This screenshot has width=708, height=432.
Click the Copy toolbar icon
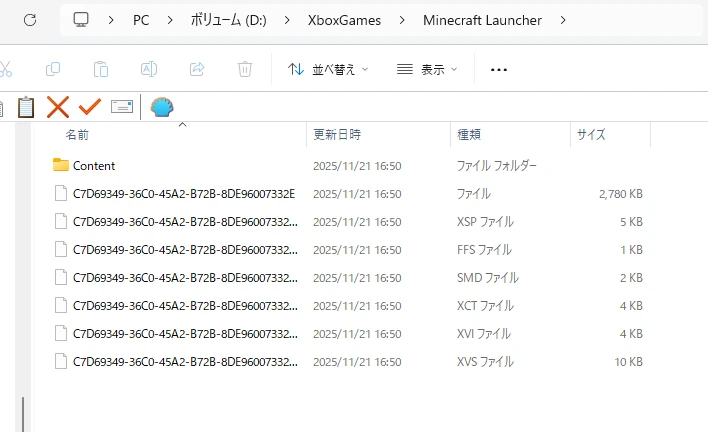point(53,69)
